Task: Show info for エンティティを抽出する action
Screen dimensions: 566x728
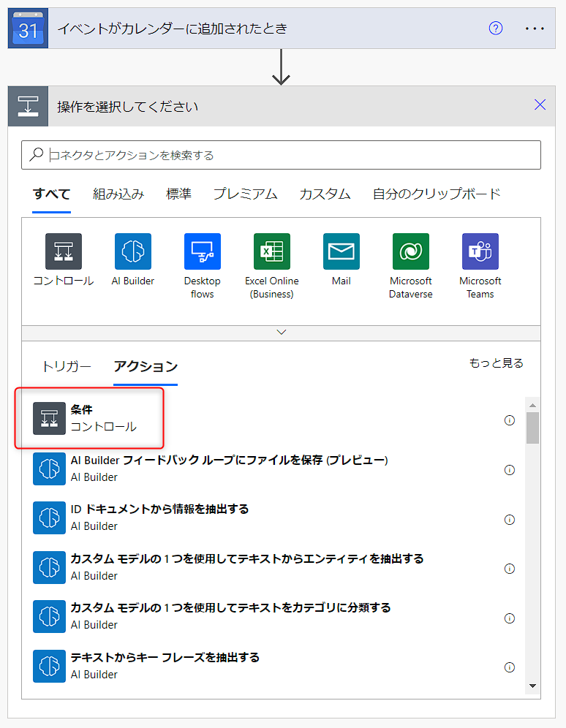Action: click(x=510, y=569)
